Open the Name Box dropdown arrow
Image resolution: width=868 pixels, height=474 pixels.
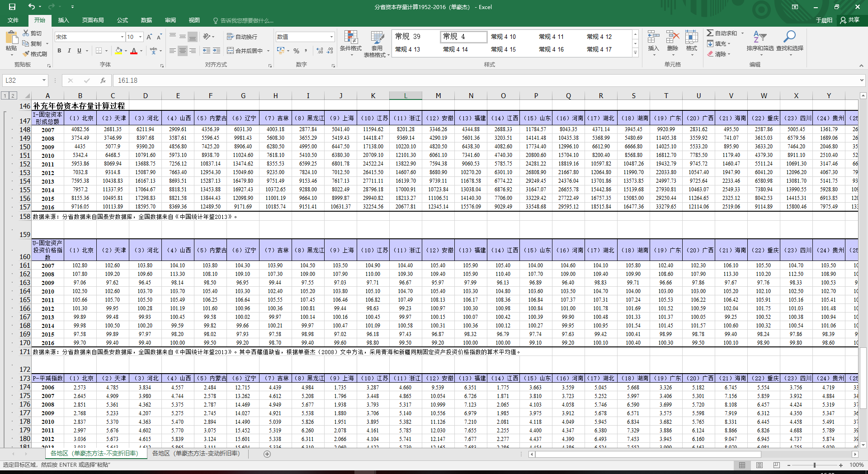click(44, 81)
